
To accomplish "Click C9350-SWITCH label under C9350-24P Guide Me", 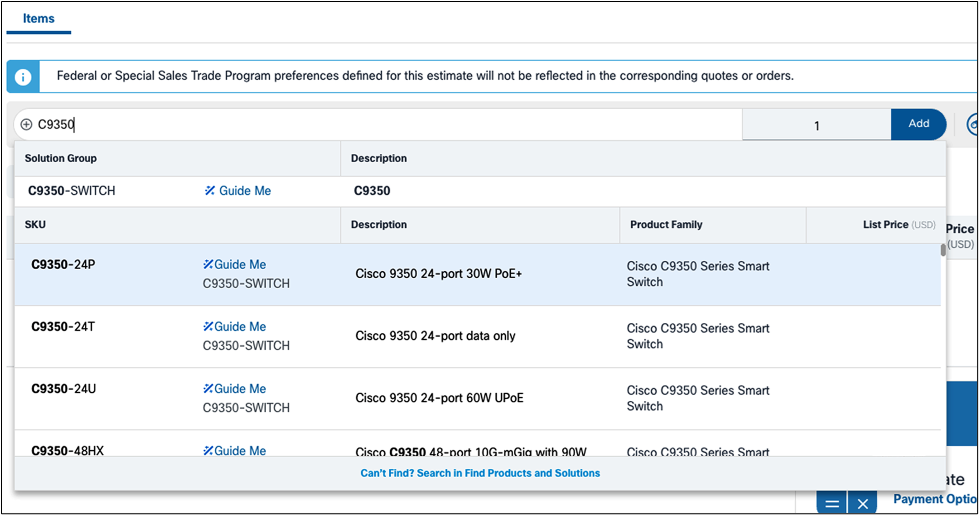I will (246, 283).
